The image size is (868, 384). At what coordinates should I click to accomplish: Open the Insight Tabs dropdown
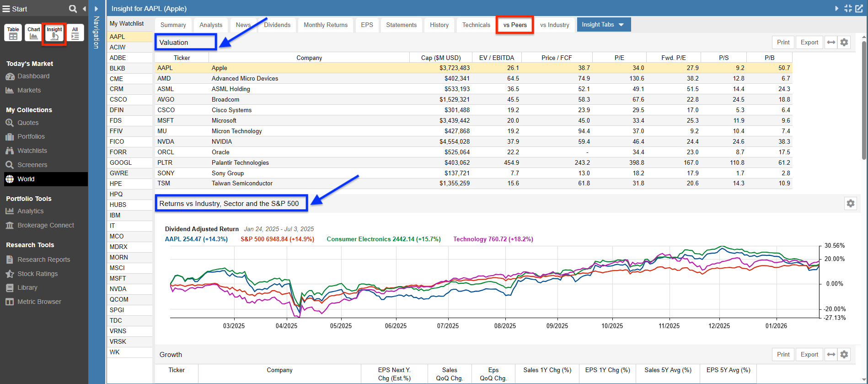[603, 25]
